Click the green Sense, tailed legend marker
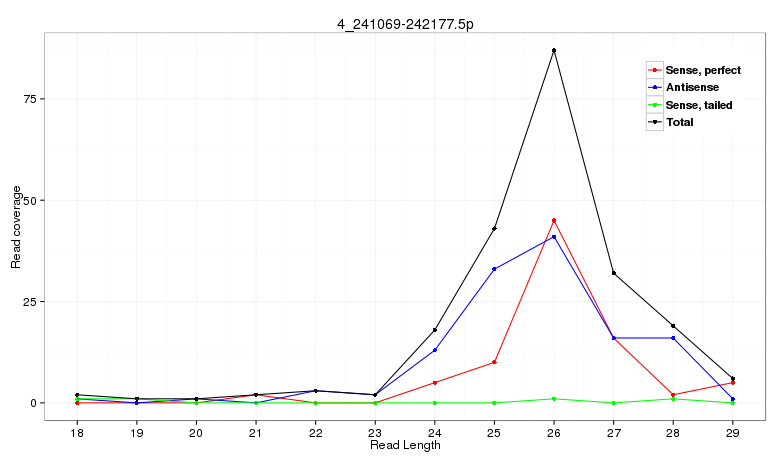The width and height of the screenshot is (780, 460). pos(655,105)
